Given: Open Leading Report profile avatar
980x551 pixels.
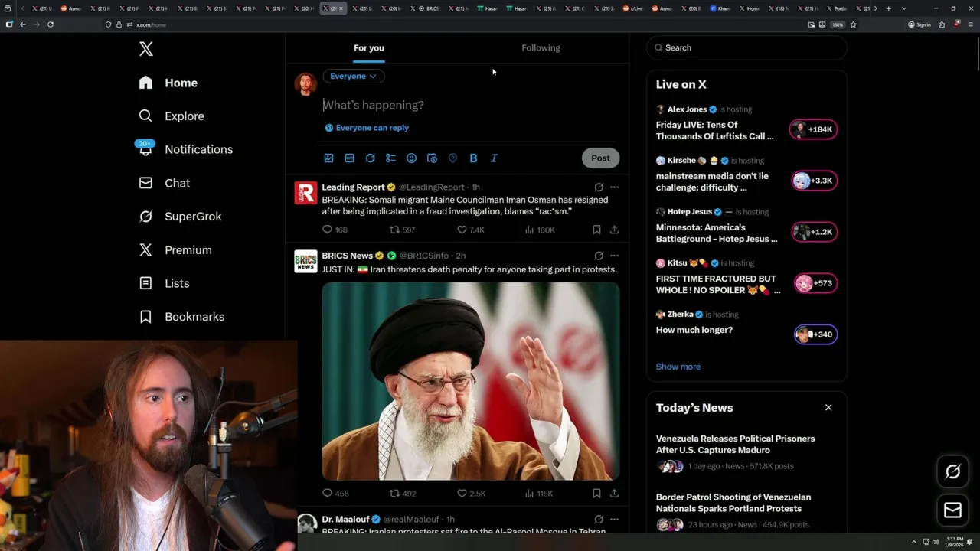Looking at the screenshot, I should tap(305, 192).
